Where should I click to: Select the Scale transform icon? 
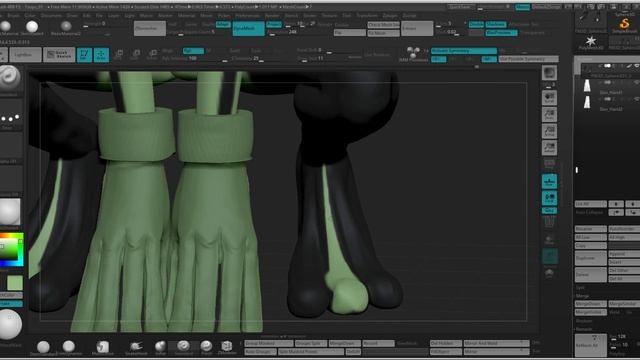(136, 55)
